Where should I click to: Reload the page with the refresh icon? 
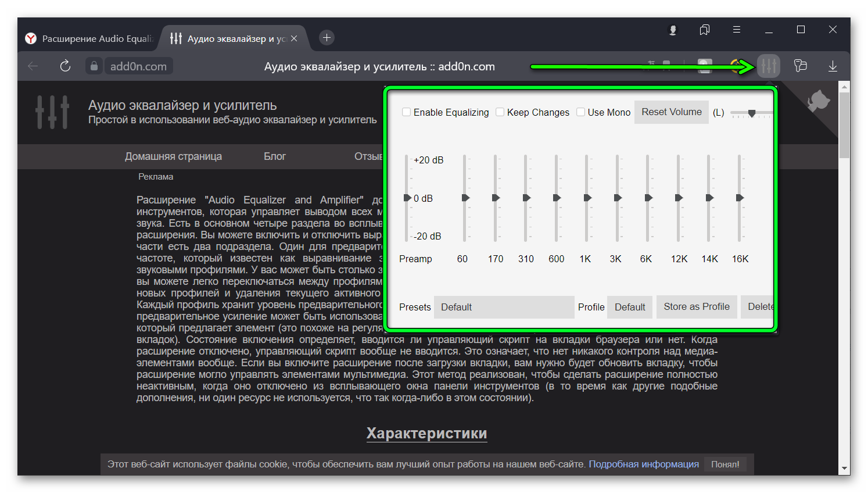point(65,66)
